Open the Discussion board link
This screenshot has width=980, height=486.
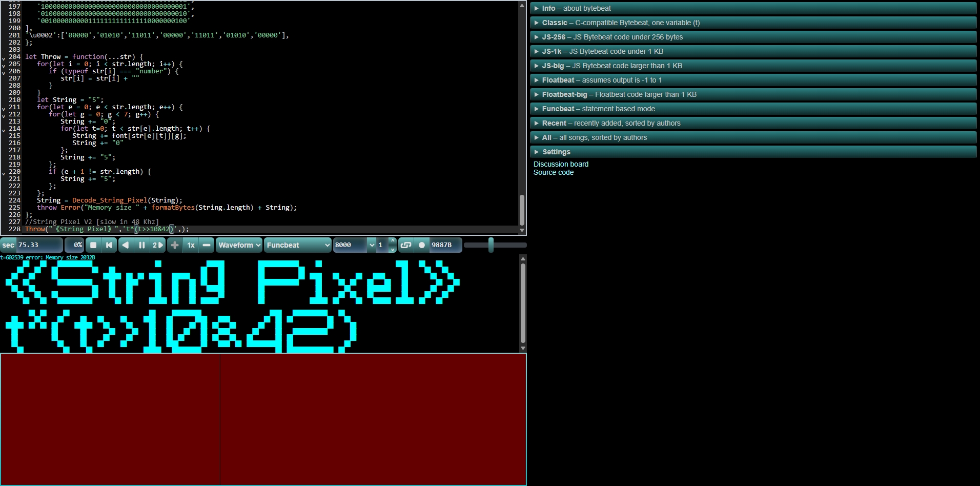pos(561,164)
